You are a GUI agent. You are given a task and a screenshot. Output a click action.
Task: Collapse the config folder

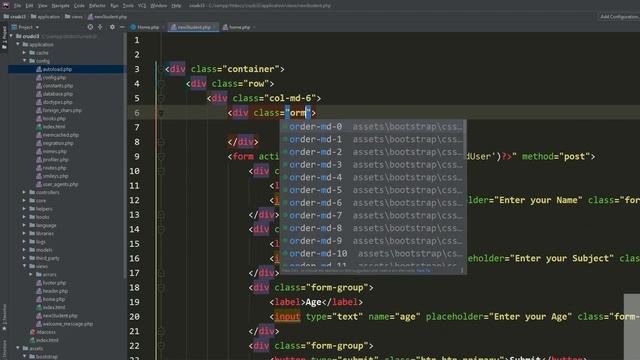point(24,61)
